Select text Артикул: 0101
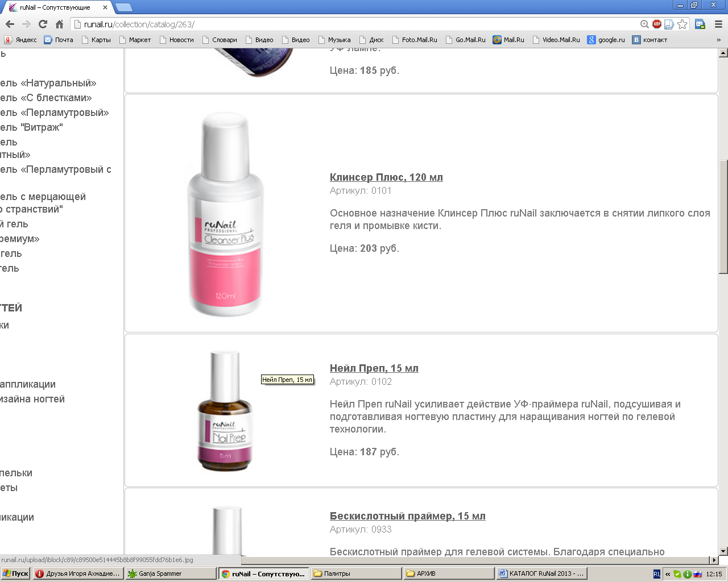 (x=361, y=190)
